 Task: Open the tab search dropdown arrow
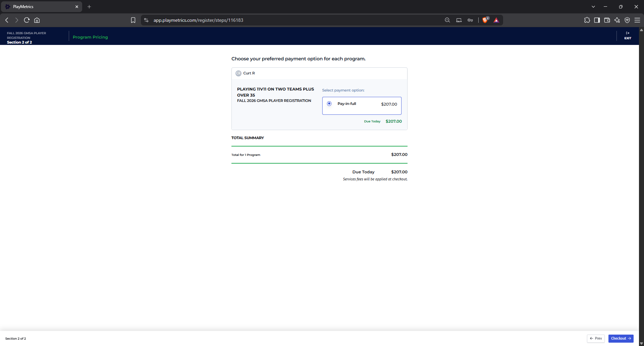click(x=593, y=7)
